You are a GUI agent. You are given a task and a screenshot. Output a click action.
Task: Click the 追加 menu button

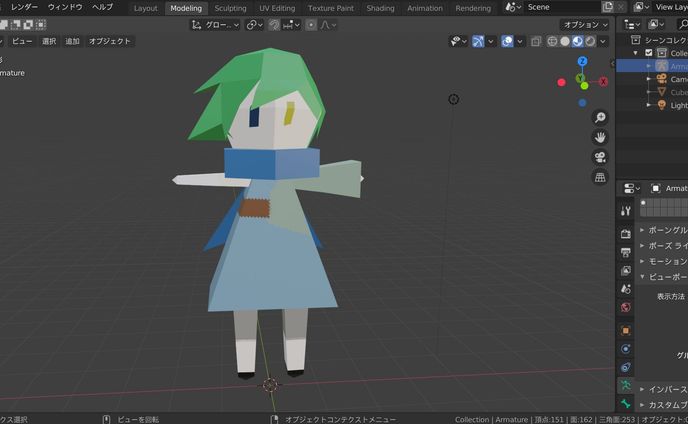[72, 42]
